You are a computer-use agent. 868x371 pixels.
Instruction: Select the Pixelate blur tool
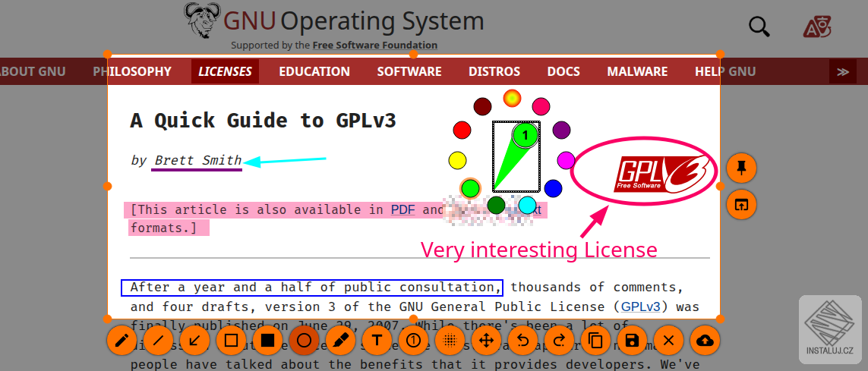(450, 341)
